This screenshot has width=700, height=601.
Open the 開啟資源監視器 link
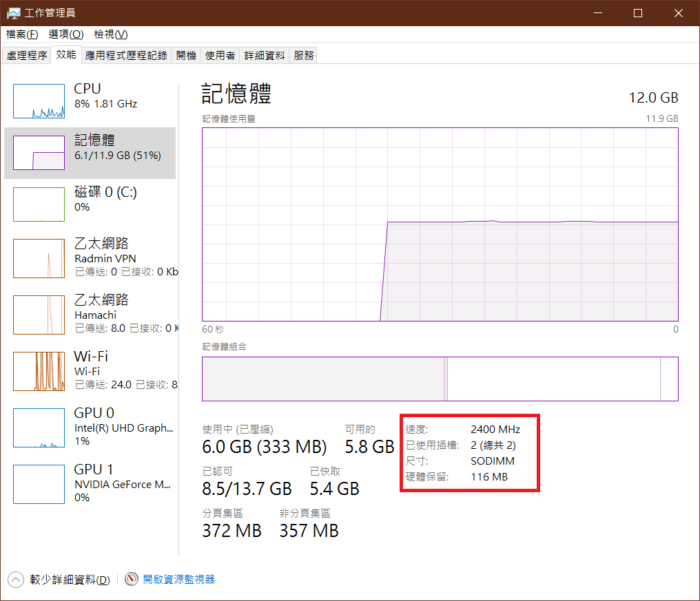pyautogui.click(x=178, y=579)
